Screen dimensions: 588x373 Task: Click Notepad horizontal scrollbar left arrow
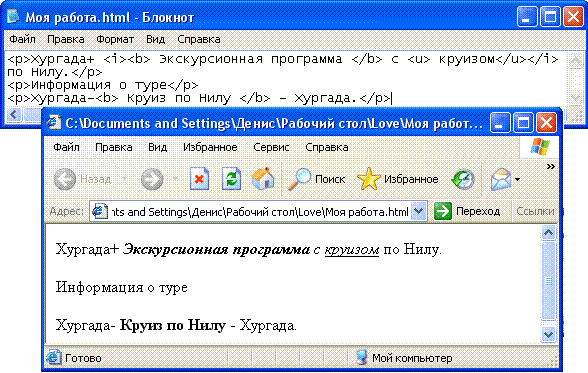[x=14, y=114]
